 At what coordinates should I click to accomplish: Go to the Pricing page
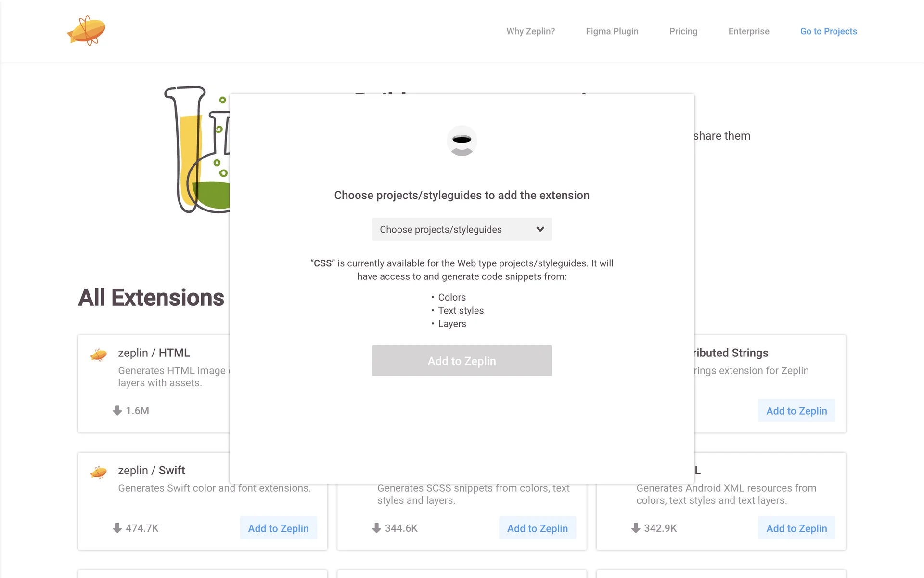[x=683, y=31]
